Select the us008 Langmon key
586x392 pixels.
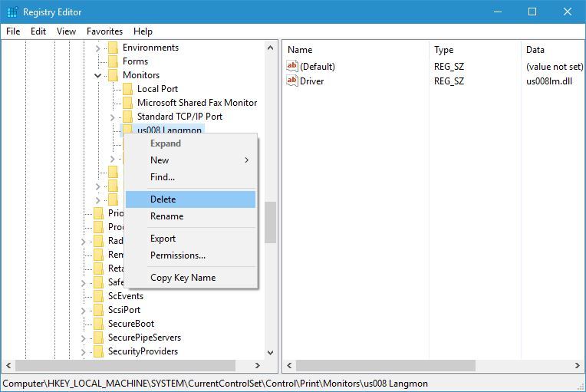click(170, 130)
